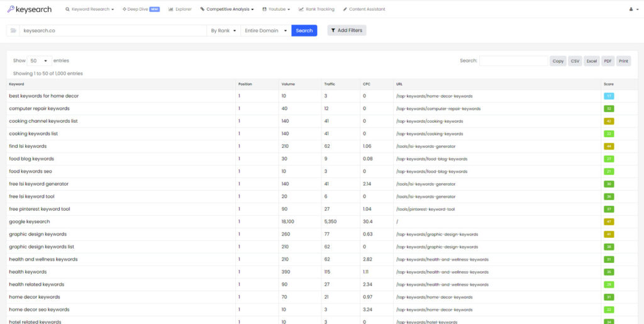644x324 pixels.
Task: Sort by the URL column header
Action: tap(497, 84)
